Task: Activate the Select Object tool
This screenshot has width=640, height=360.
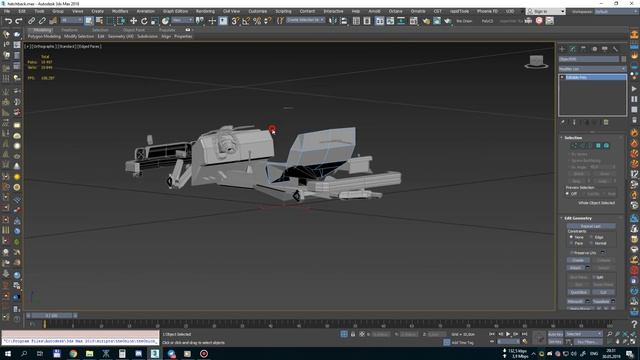Action: click(x=89, y=20)
